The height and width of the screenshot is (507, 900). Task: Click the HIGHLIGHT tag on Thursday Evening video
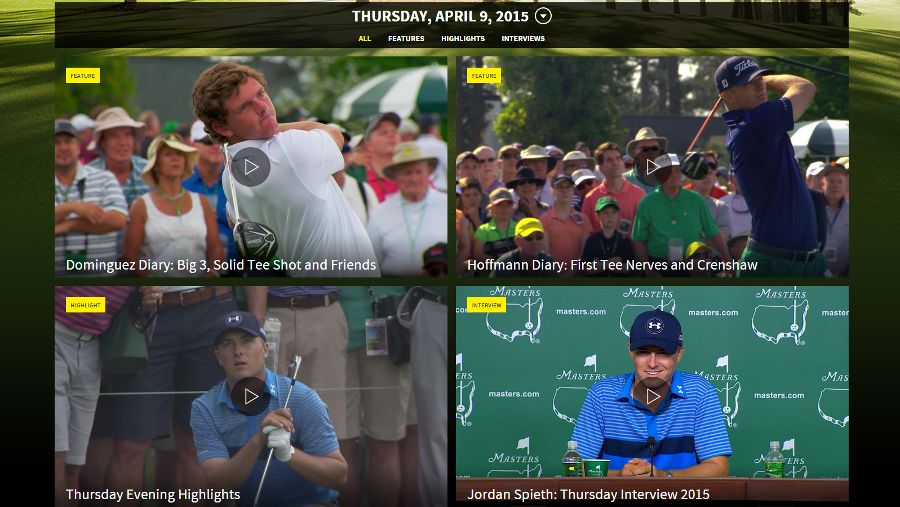pyautogui.click(x=86, y=305)
